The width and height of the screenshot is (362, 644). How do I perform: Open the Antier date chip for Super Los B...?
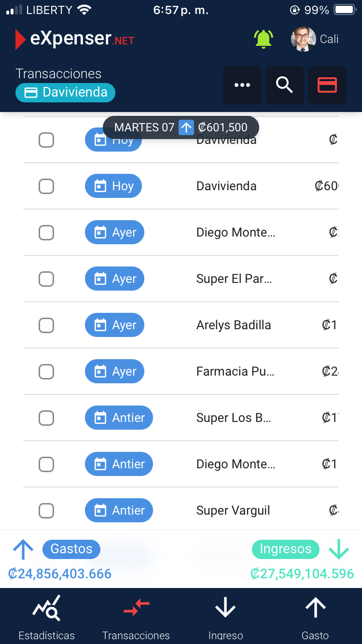119,418
